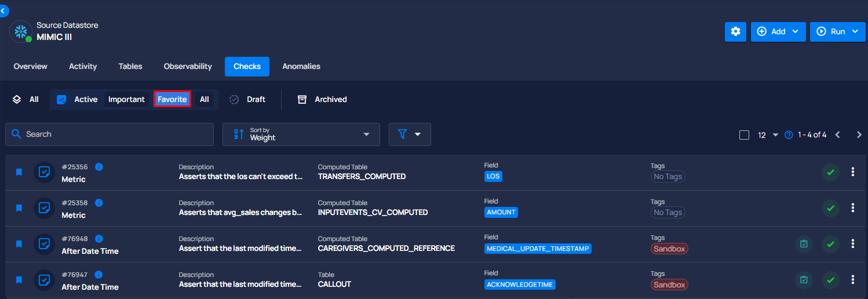Click the bookmark icon on check #25358

pos(19,208)
